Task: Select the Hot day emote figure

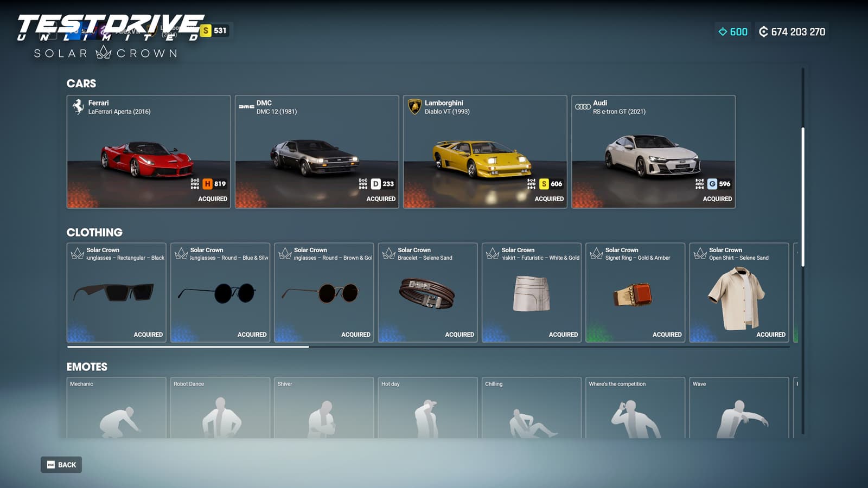Action: tap(426, 419)
